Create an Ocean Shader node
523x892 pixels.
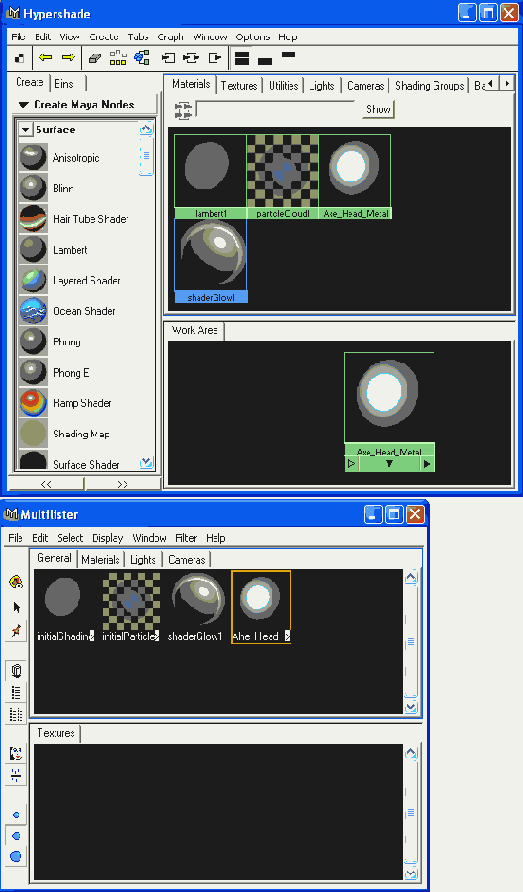pyautogui.click(x=33, y=311)
